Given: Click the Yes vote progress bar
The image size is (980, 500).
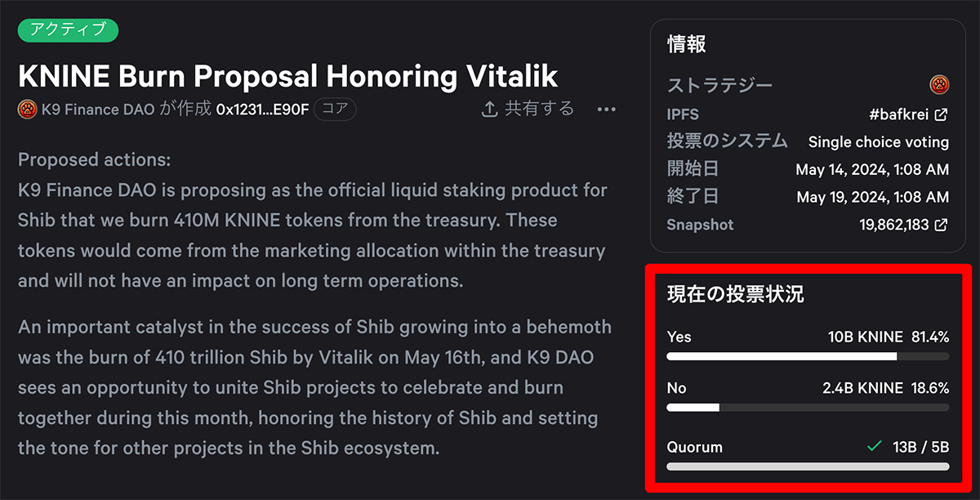Looking at the screenshot, I should pyautogui.click(x=808, y=356).
